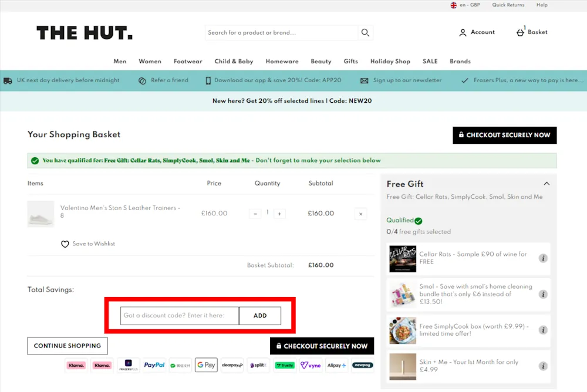
Task: Select the Smol cleaning bundle thumbnail
Action: [x=403, y=295]
